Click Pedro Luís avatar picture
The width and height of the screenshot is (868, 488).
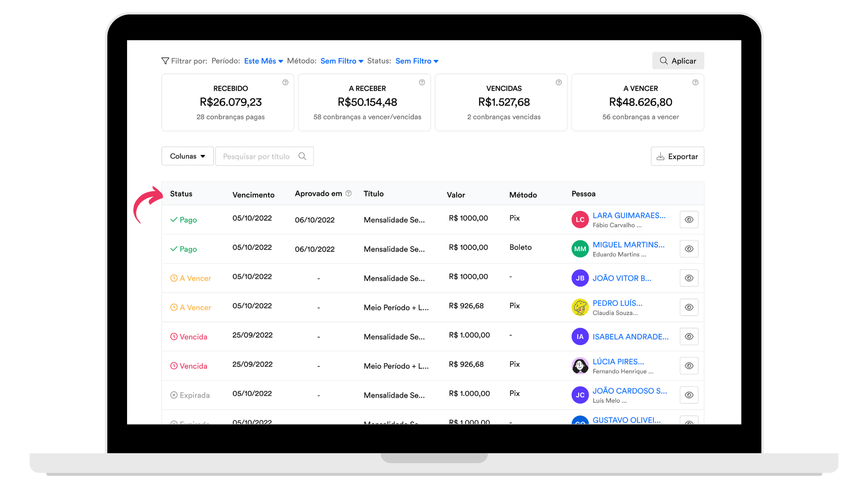(580, 307)
